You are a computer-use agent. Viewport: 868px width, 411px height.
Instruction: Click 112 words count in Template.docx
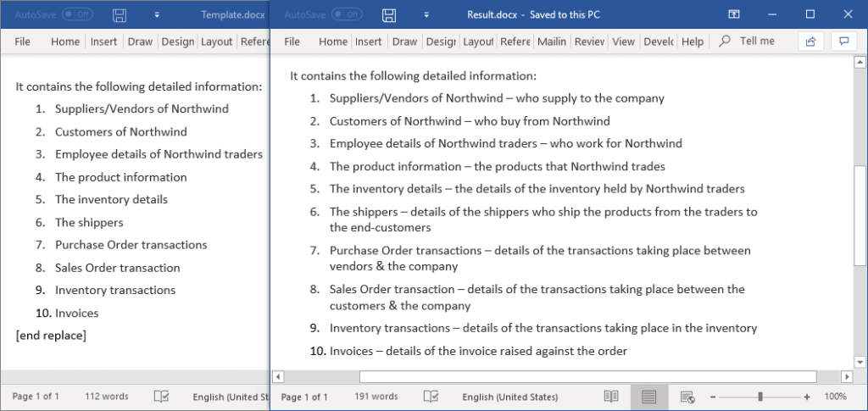point(106,397)
